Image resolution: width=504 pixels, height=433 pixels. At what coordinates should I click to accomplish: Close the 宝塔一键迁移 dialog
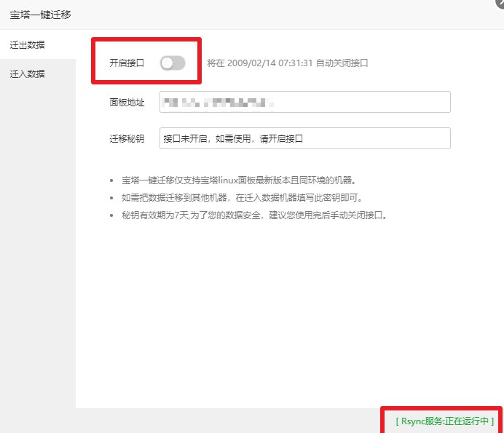500,3
